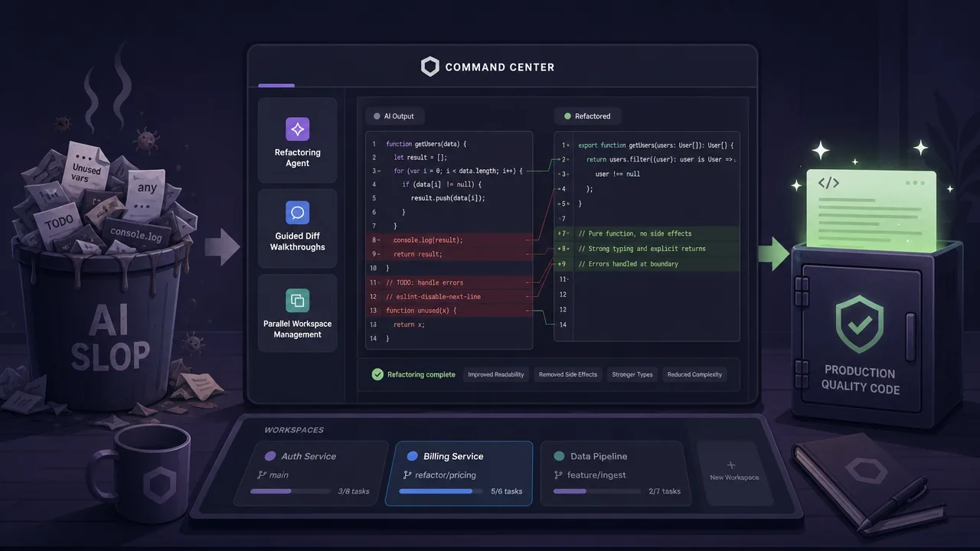Click the Refactoring complete status text
Image resolution: width=980 pixels, height=551 pixels.
click(421, 374)
